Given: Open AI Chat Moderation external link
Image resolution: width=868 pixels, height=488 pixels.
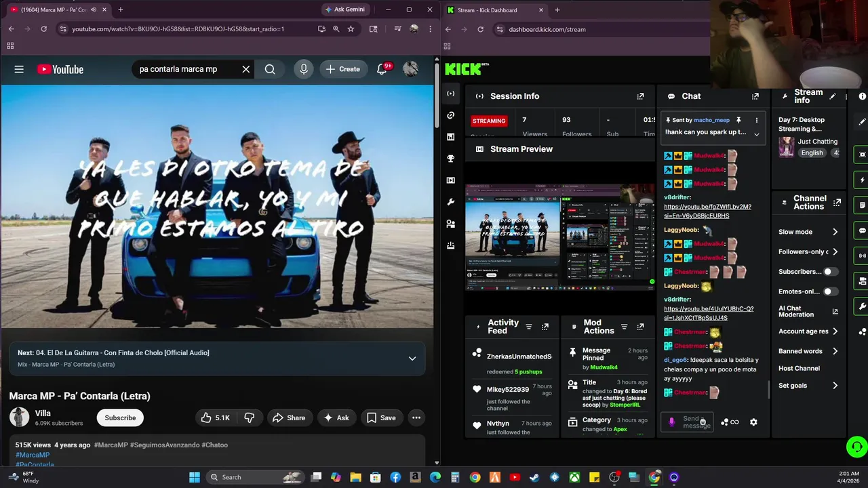Looking at the screenshot, I should tap(835, 312).
